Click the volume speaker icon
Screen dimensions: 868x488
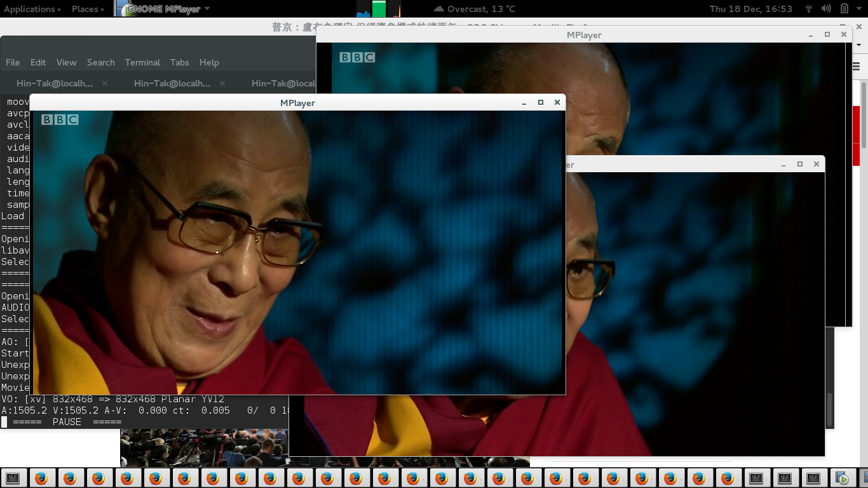[826, 9]
